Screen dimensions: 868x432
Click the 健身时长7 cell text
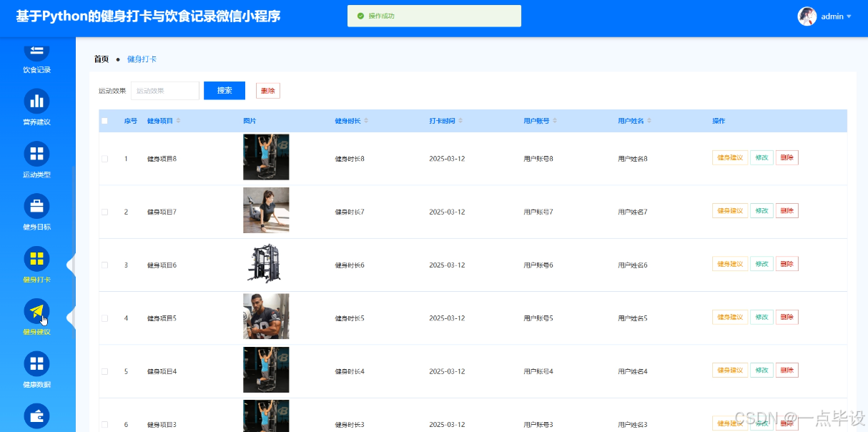click(x=350, y=212)
